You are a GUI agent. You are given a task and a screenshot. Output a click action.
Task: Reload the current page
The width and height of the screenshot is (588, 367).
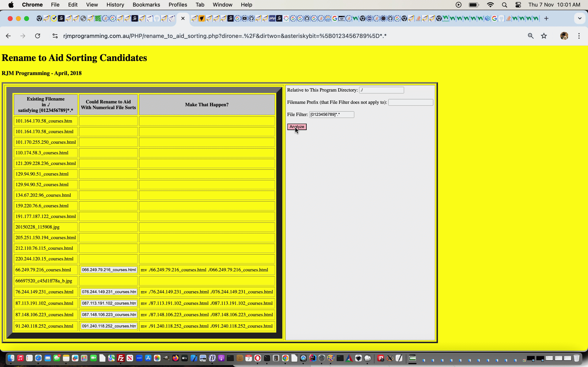tap(37, 36)
